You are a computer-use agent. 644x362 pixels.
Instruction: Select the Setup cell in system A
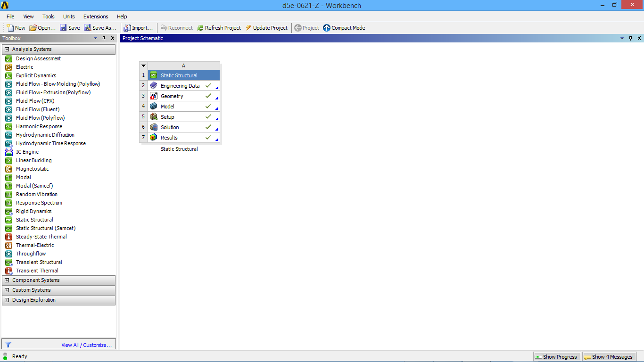184,117
